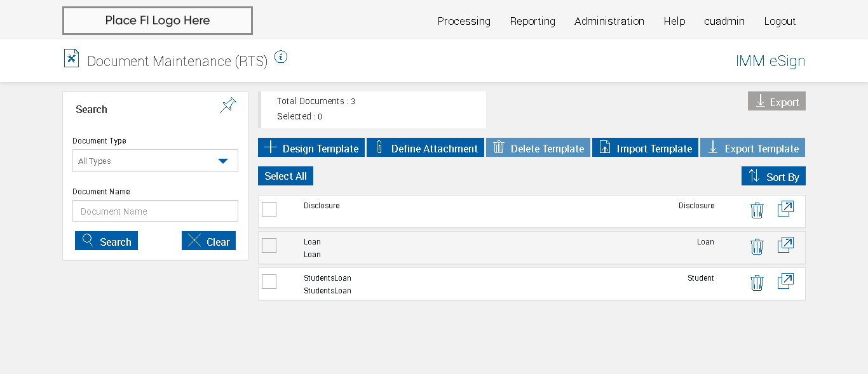Click the trash icon for Loan row
This screenshot has height=374, width=868.
pos(756,246)
